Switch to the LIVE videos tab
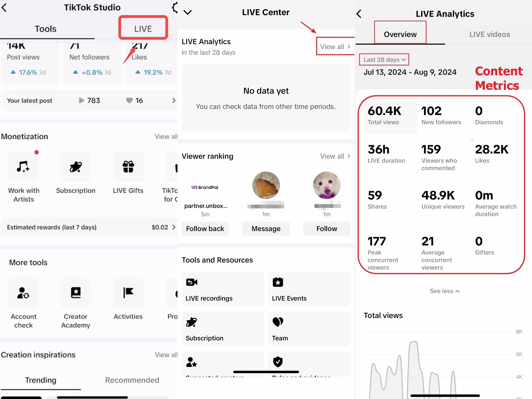The width and height of the screenshot is (532, 399). (489, 34)
